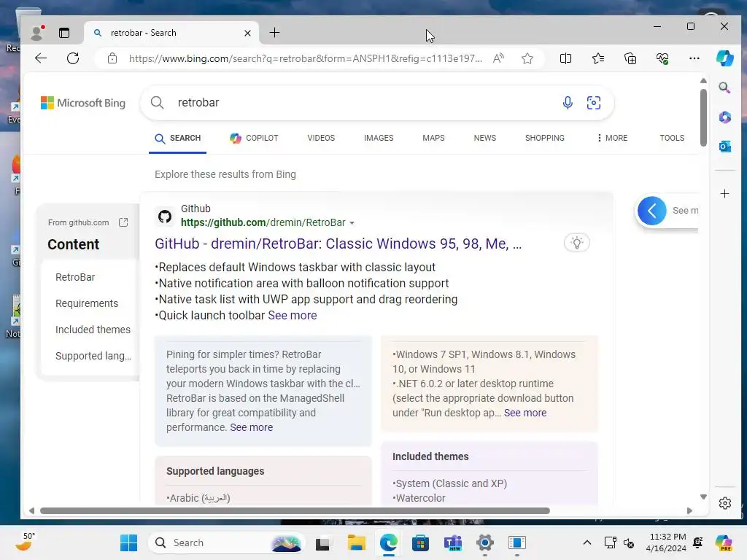View site information lock icon
This screenshot has height=560, width=747.
pos(112,58)
